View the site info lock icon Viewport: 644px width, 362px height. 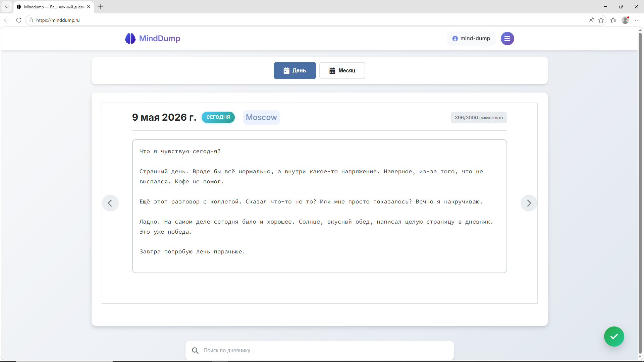31,20
